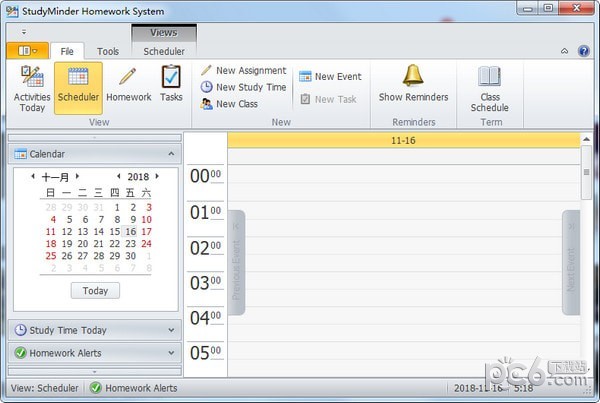This screenshot has width=600, height=403.
Task: Go to the next year arrow
Action: coord(157,176)
